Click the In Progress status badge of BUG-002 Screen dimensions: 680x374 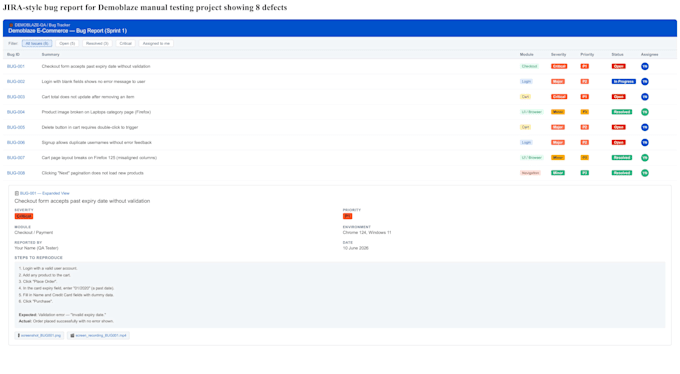click(624, 82)
